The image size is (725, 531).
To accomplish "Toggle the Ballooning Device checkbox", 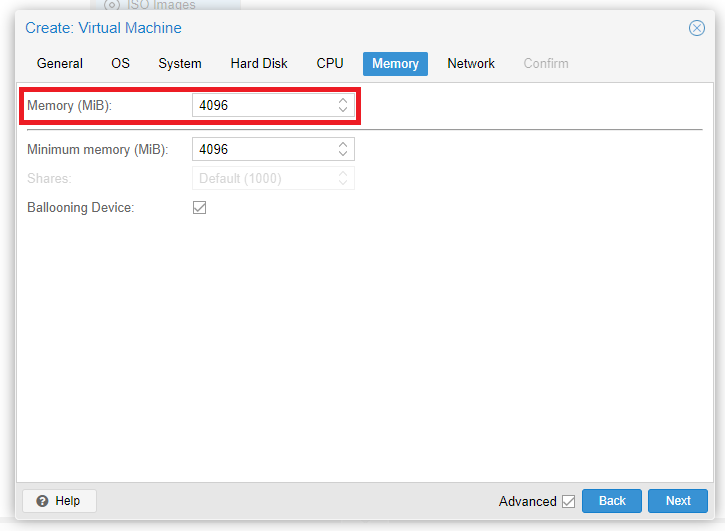I will 199,207.
